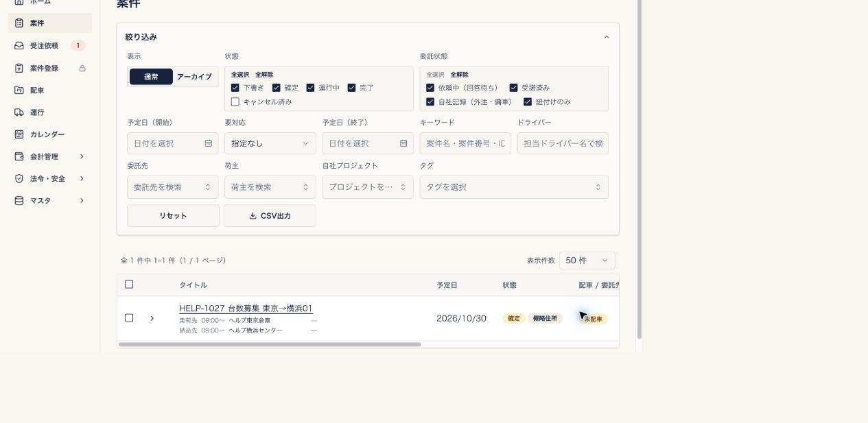The width and height of the screenshot is (868, 423).
Task: Open the 予定日（終了） date picker field
Action: click(368, 143)
